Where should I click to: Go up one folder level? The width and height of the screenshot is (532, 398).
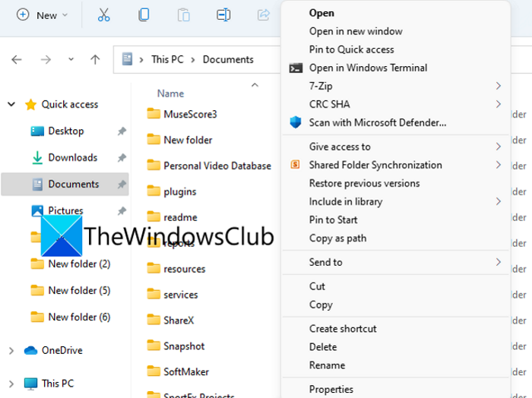(x=95, y=60)
